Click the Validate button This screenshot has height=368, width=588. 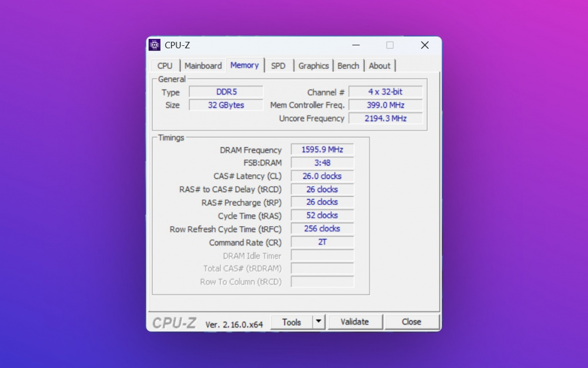click(x=355, y=322)
